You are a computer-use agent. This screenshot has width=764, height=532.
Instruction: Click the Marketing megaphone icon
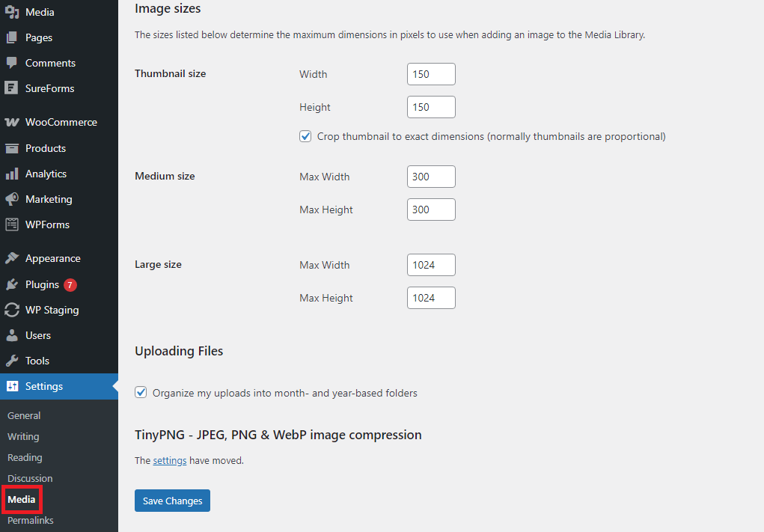tap(13, 199)
